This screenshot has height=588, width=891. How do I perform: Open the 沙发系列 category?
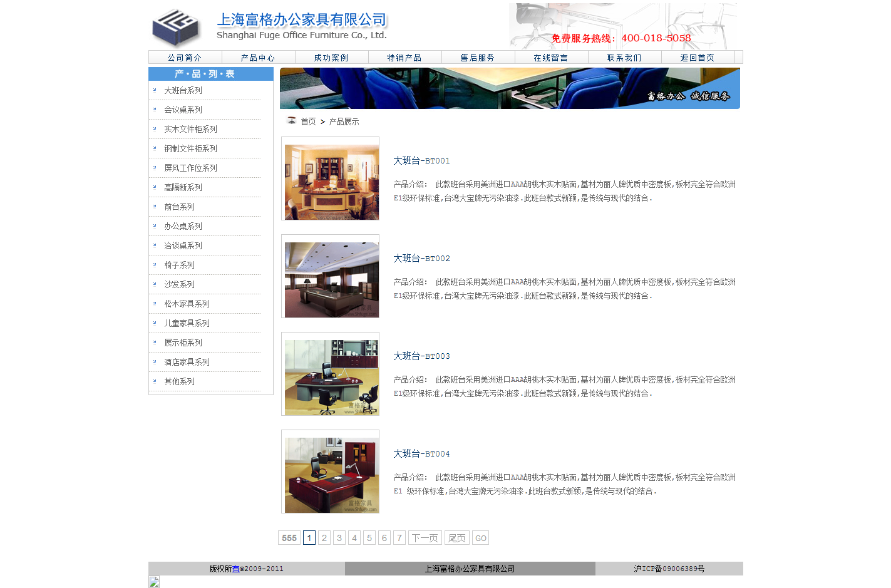179,284
